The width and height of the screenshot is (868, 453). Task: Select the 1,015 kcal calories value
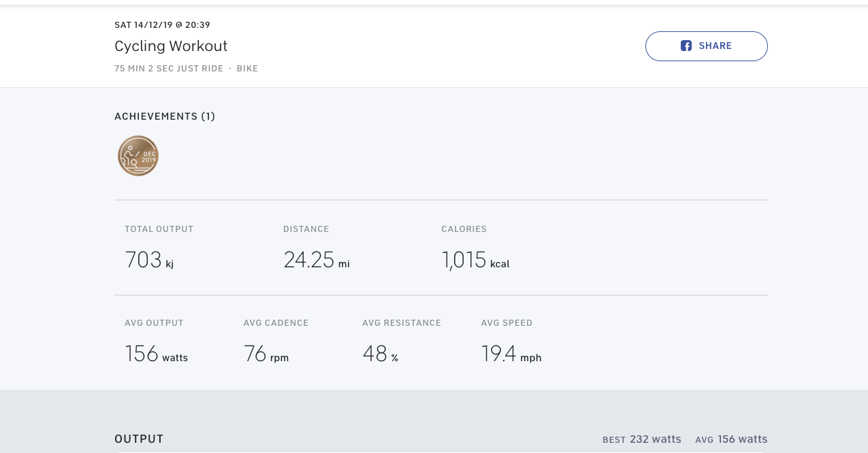475,261
